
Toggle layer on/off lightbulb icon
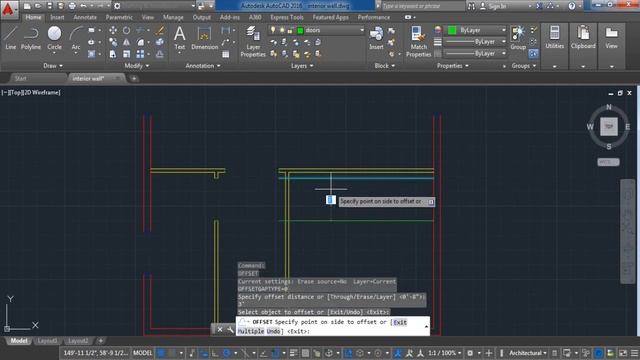[273, 30]
